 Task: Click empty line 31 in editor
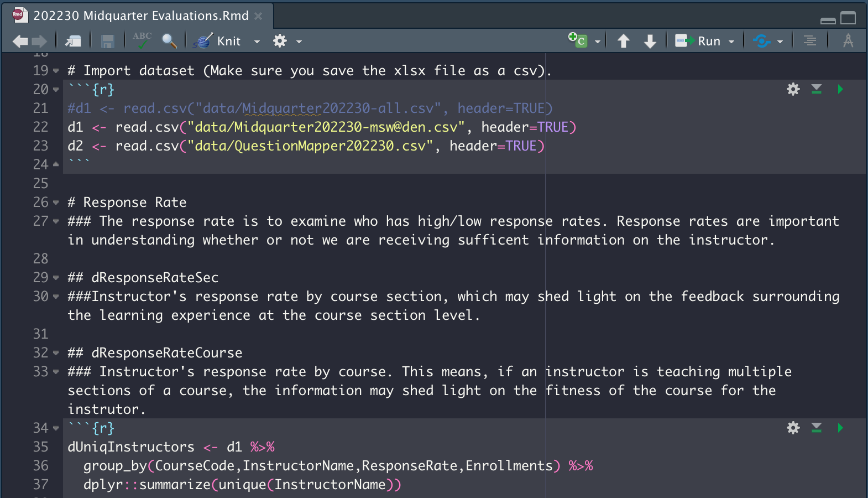click(x=464, y=334)
